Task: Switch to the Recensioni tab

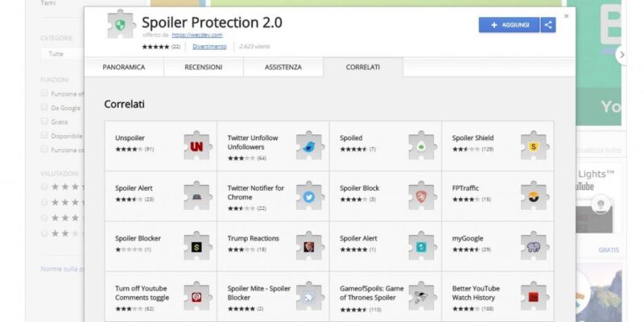Action: point(204,67)
